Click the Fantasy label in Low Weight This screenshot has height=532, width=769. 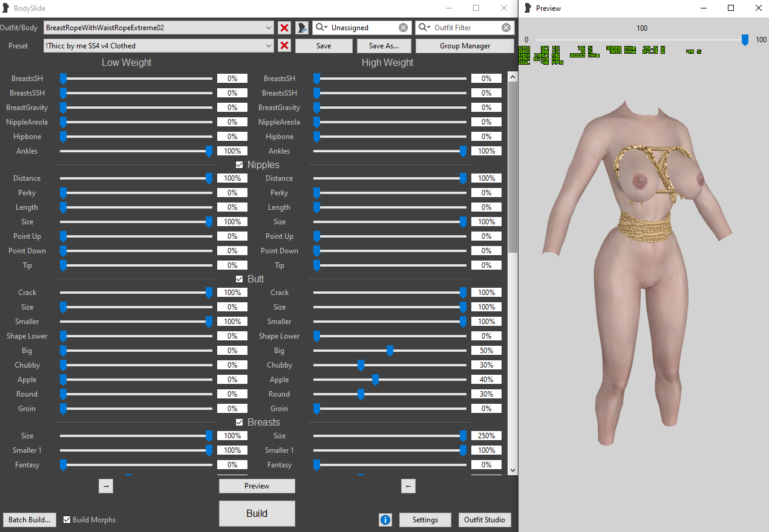click(27, 465)
